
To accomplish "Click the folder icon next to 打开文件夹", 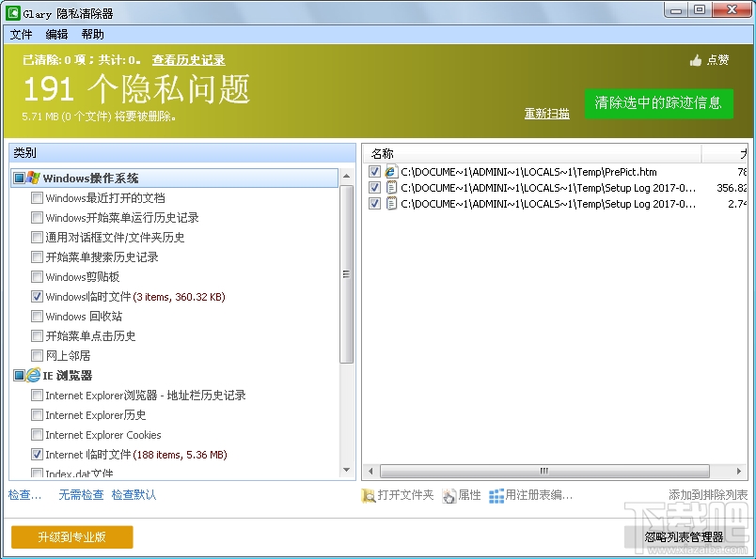I will pyautogui.click(x=368, y=495).
